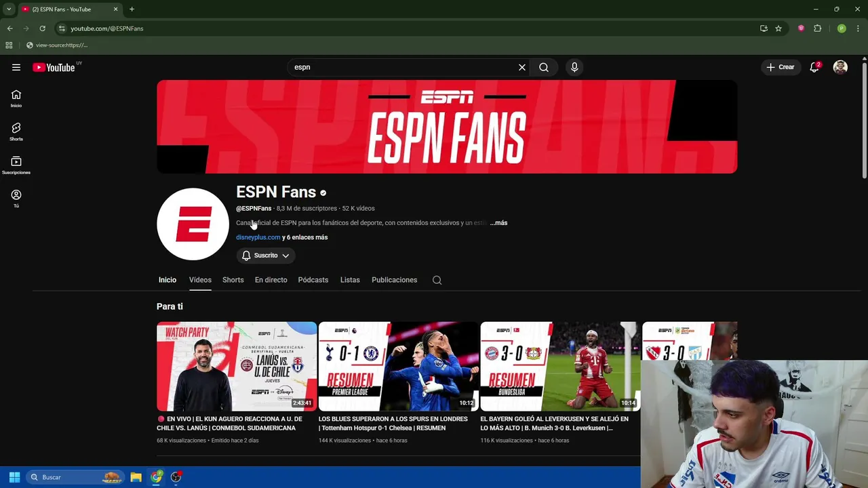The image size is (868, 488).
Task: Switch to the En directo tab
Action: (271, 280)
